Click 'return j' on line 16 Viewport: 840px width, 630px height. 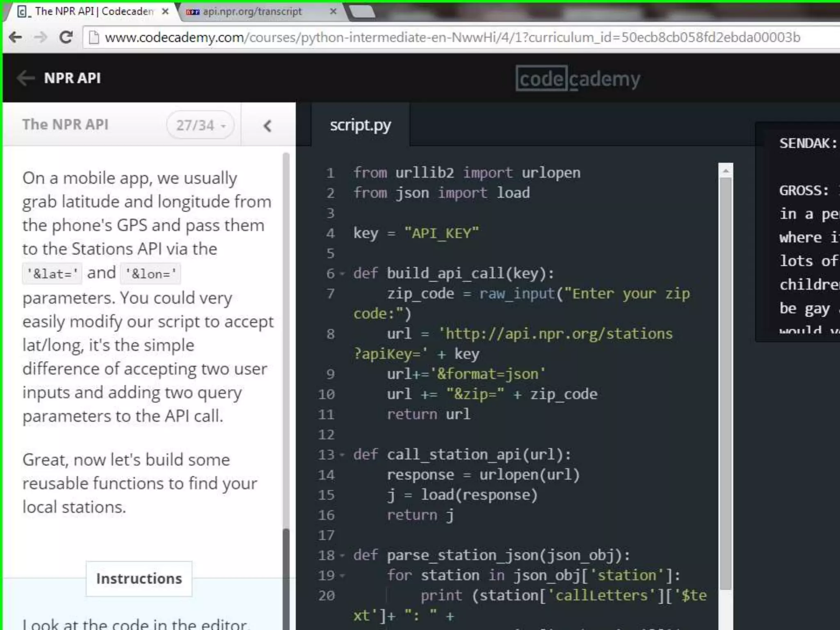[420, 515]
